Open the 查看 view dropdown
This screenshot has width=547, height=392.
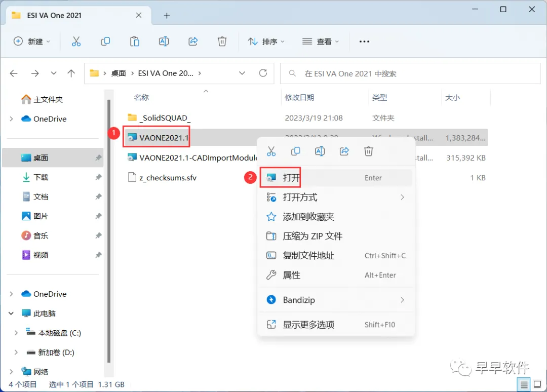tap(320, 42)
